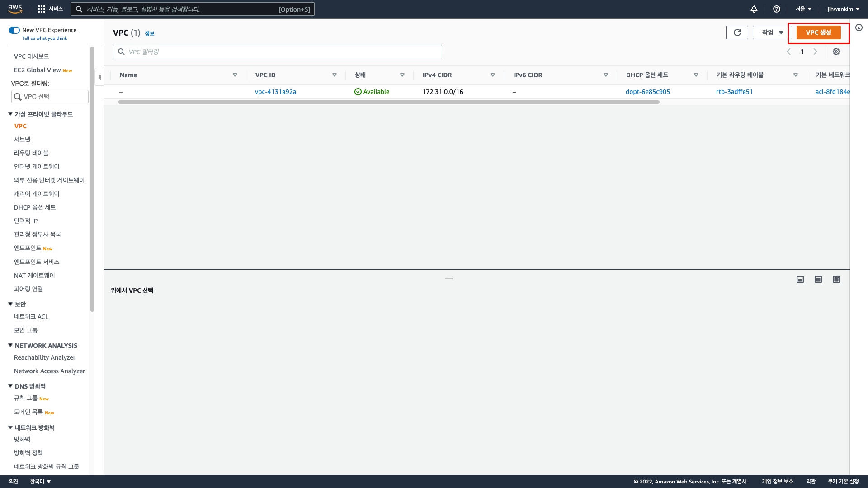The height and width of the screenshot is (488, 868).
Task: Open DHCP options link dopt-6e85c905
Action: (648, 92)
